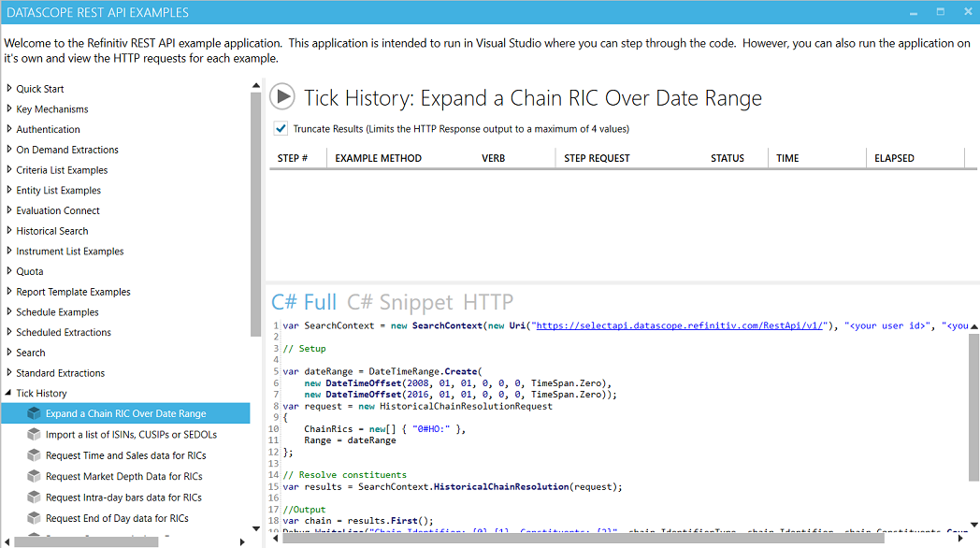Click tree panel scroll left arrow
Image resolution: width=980 pixels, height=548 pixels.
7,541
